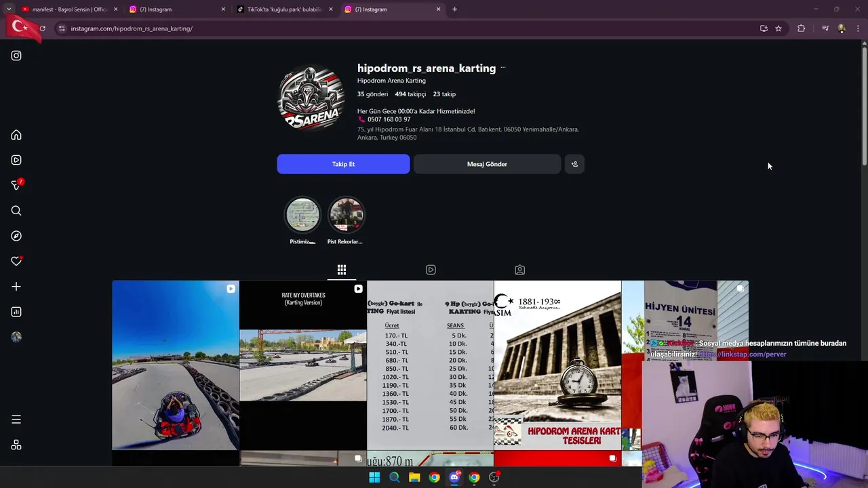Screen dimensions: 868x488
Task: Close the manifest YouTube tab
Action: [116, 9]
